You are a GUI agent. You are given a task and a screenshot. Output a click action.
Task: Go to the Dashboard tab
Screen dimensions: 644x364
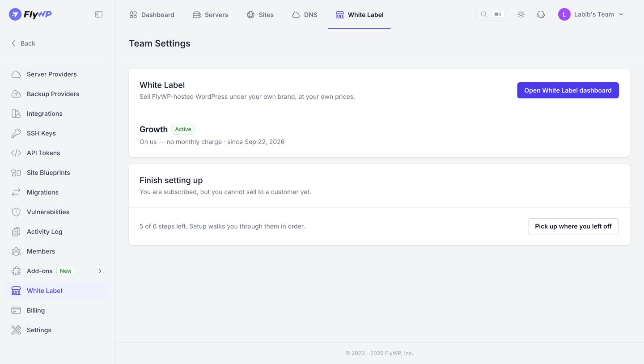(152, 15)
